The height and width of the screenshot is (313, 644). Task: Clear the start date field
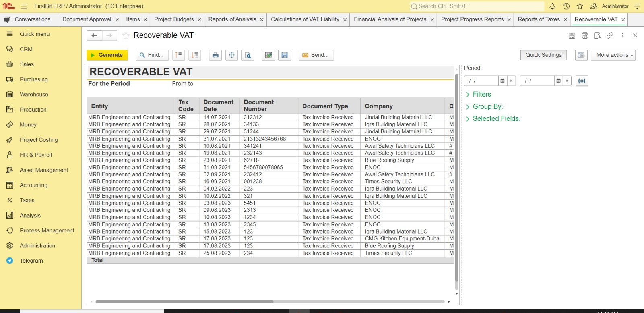point(511,81)
